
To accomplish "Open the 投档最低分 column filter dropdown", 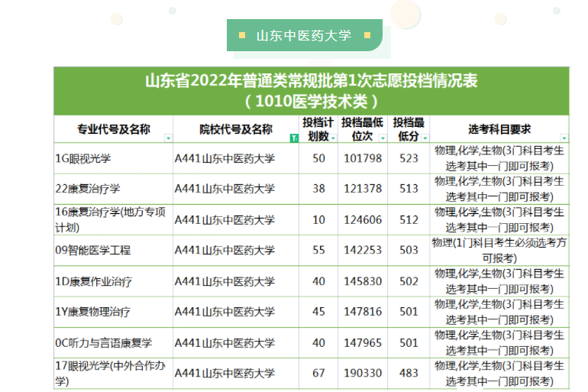I will point(425,138).
